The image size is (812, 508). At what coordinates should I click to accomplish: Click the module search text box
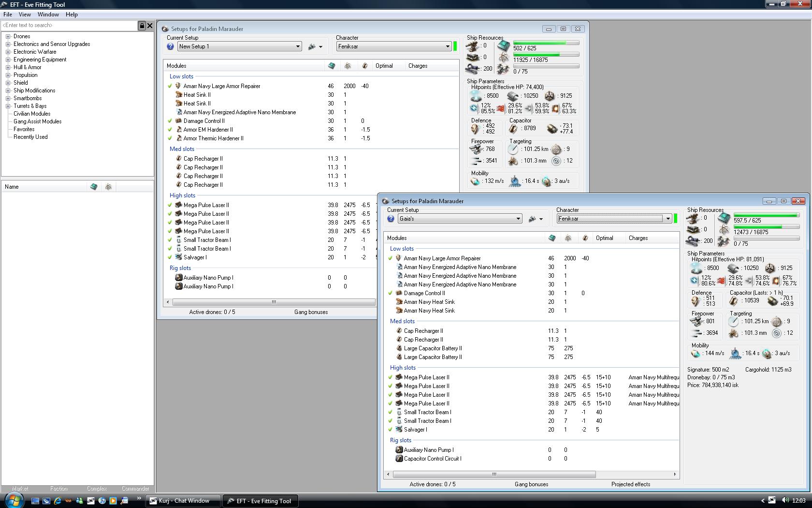69,25
